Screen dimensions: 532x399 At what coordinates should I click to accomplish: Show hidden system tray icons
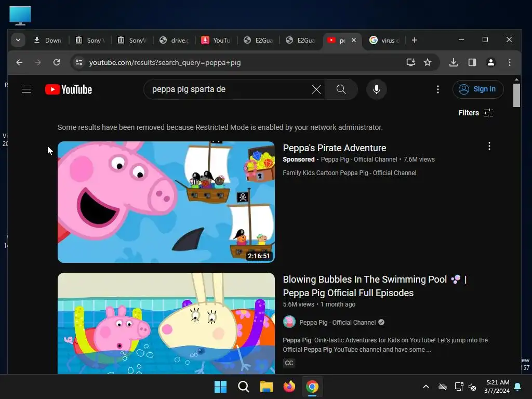pyautogui.click(x=426, y=387)
